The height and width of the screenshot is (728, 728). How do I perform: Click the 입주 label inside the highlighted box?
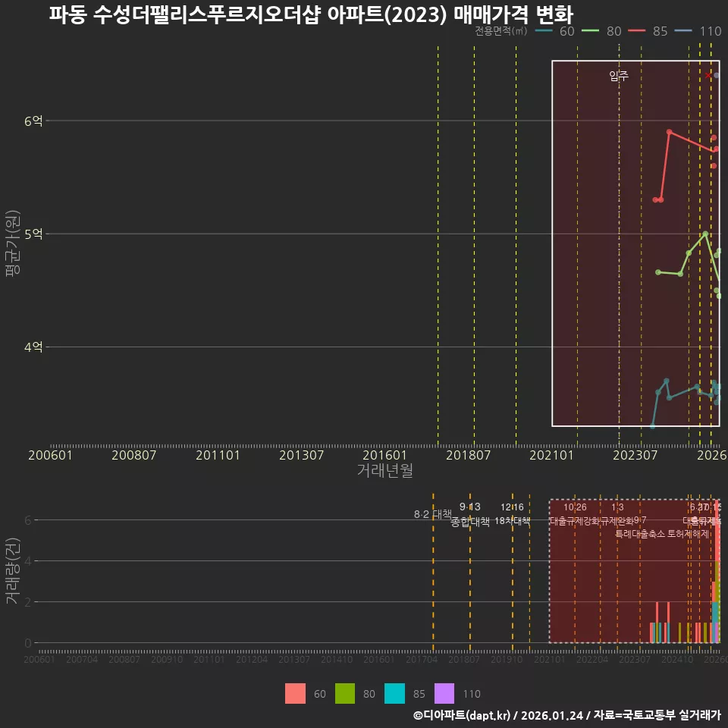[617, 75]
